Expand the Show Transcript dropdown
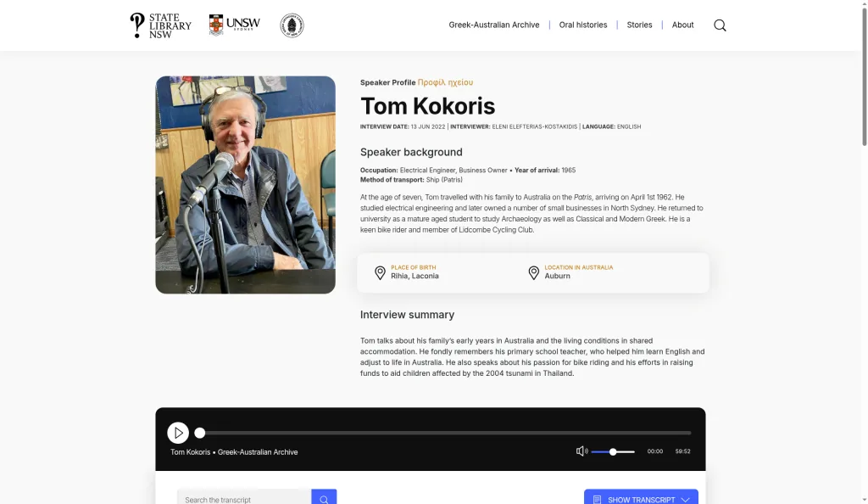 coord(641,497)
